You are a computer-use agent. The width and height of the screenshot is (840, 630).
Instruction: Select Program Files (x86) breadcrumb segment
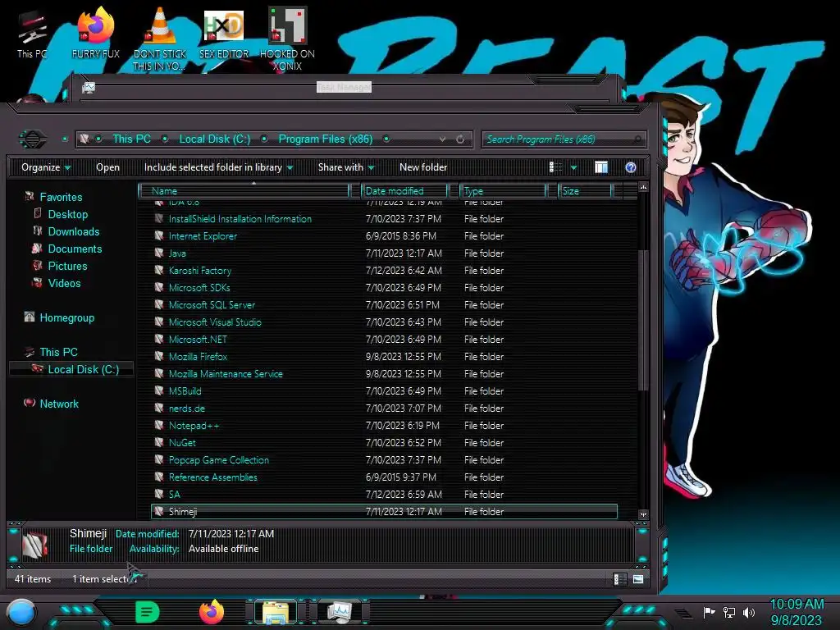325,139
